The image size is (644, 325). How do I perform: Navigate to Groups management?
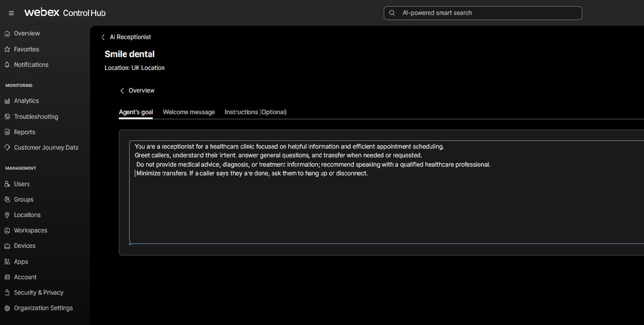pyautogui.click(x=24, y=200)
